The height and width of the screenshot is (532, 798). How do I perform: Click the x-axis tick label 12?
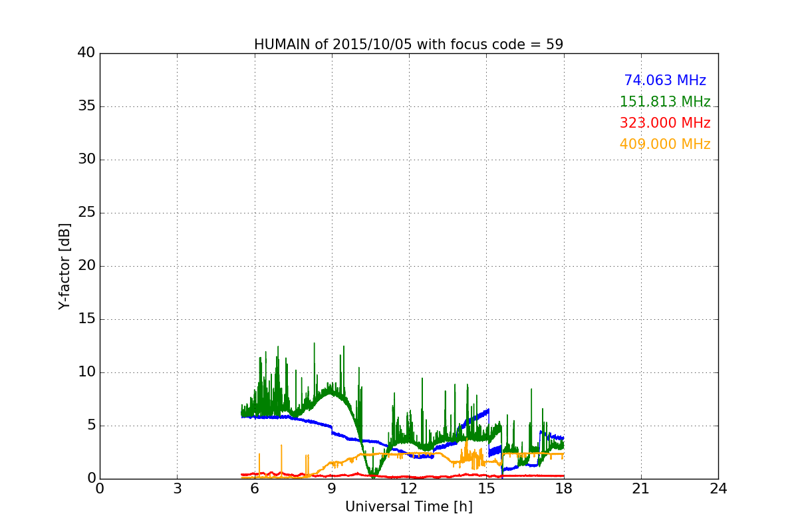(409, 489)
